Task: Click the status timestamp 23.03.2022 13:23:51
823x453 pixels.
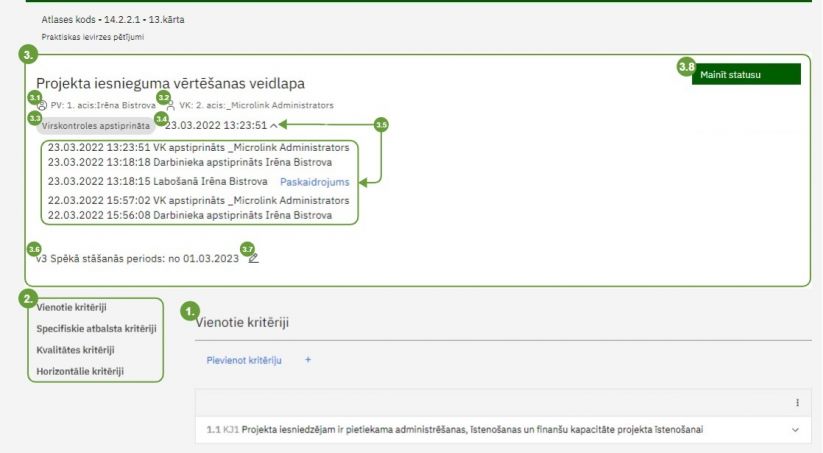Action: [x=216, y=126]
